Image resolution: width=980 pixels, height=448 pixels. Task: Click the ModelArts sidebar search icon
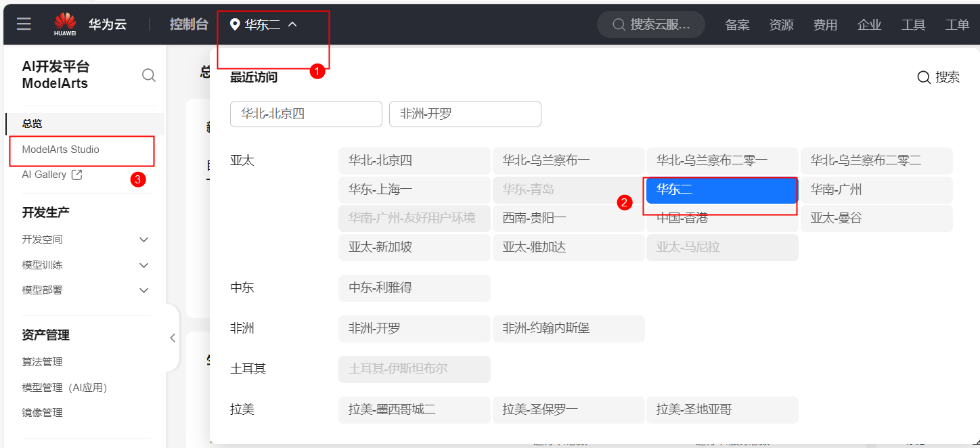pyautogui.click(x=149, y=75)
